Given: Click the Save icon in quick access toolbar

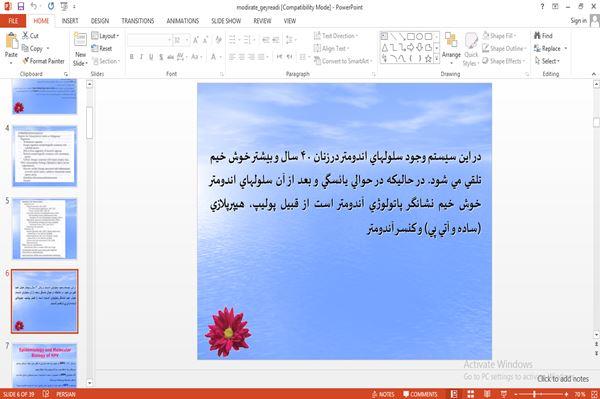Looking at the screenshot, I should [x=21, y=6].
